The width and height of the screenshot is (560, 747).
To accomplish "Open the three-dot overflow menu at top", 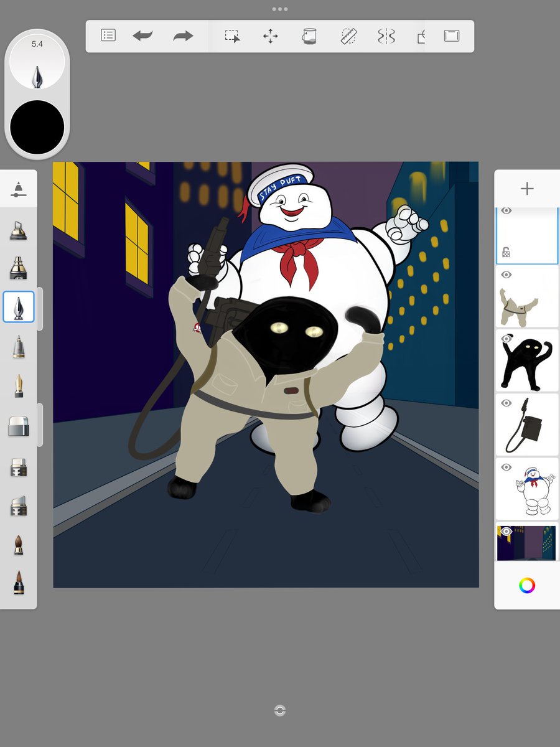I will pyautogui.click(x=280, y=9).
